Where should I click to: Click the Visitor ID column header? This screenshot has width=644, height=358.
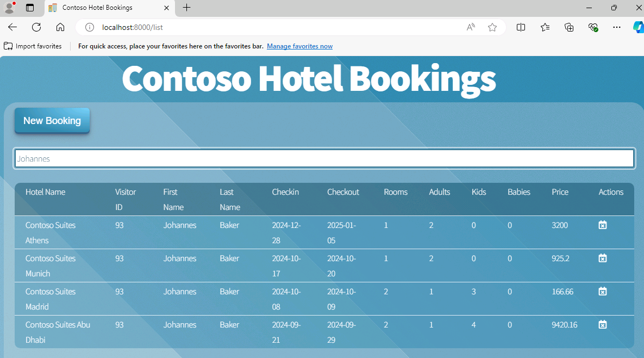pyautogui.click(x=126, y=199)
